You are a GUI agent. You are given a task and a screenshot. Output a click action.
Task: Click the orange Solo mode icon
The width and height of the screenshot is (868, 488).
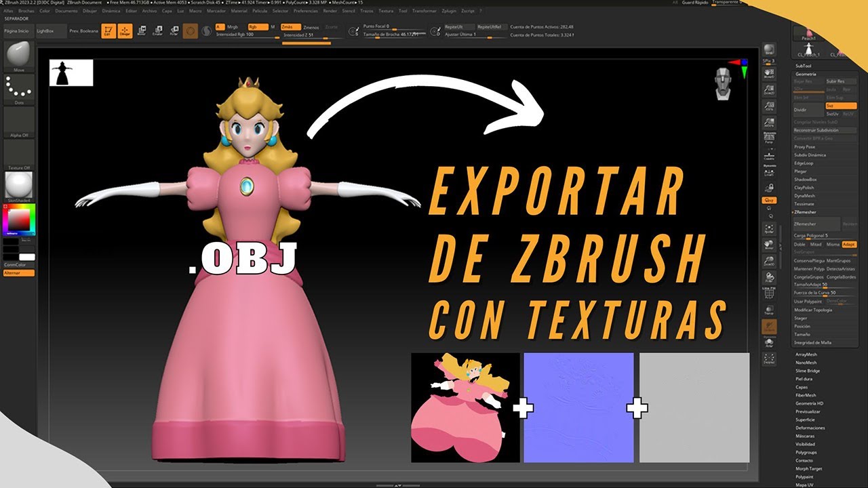pyautogui.click(x=769, y=328)
